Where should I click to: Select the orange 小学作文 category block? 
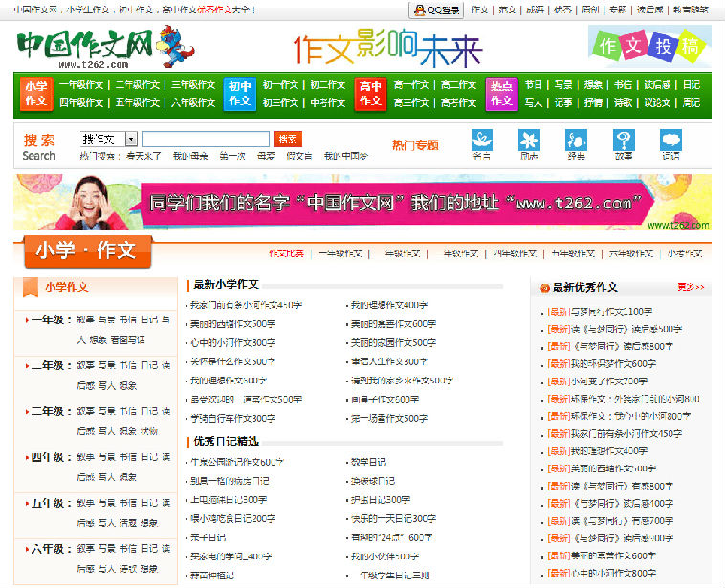36,94
